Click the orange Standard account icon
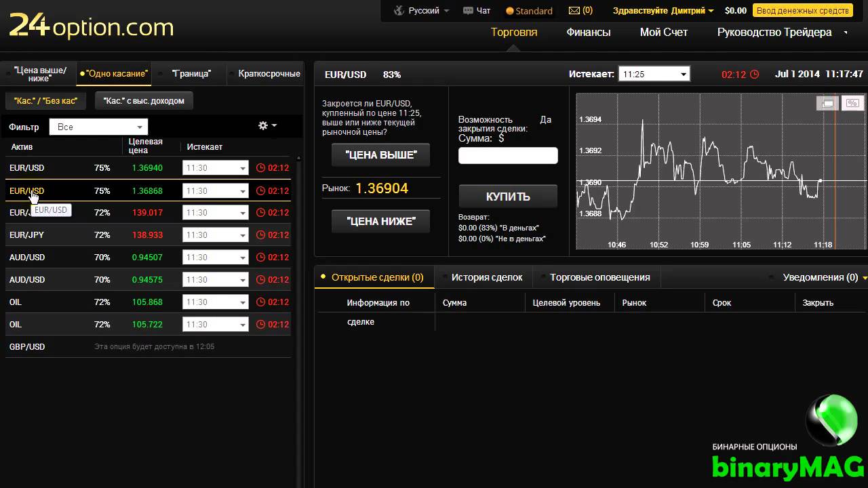The image size is (868, 488). (510, 11)
